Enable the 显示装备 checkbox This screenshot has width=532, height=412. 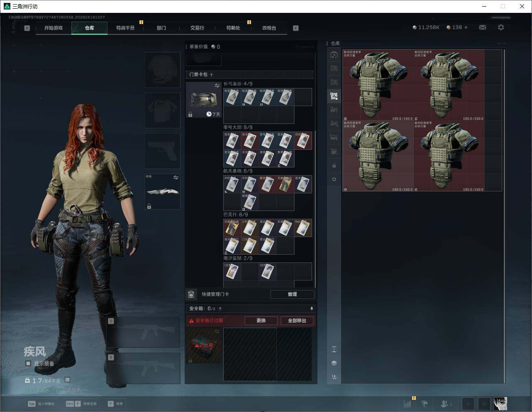pyautogui.click(x=28, y=363)
